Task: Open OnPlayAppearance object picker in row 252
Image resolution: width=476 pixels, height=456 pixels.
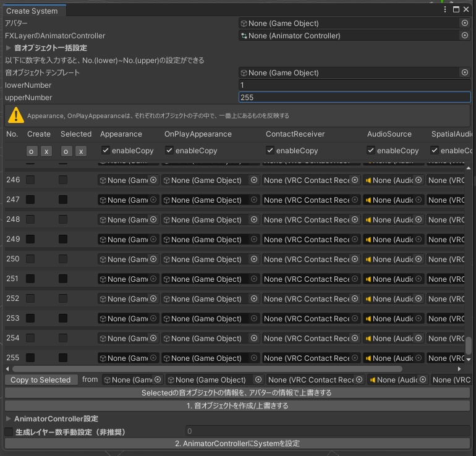Action: [254, 298]
